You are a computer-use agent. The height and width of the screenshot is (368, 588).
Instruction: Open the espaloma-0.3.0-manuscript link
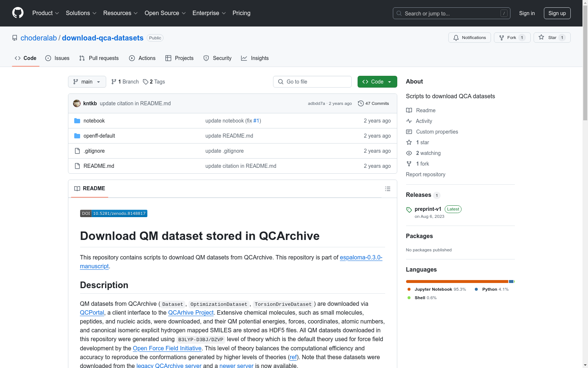coord(231,262)
